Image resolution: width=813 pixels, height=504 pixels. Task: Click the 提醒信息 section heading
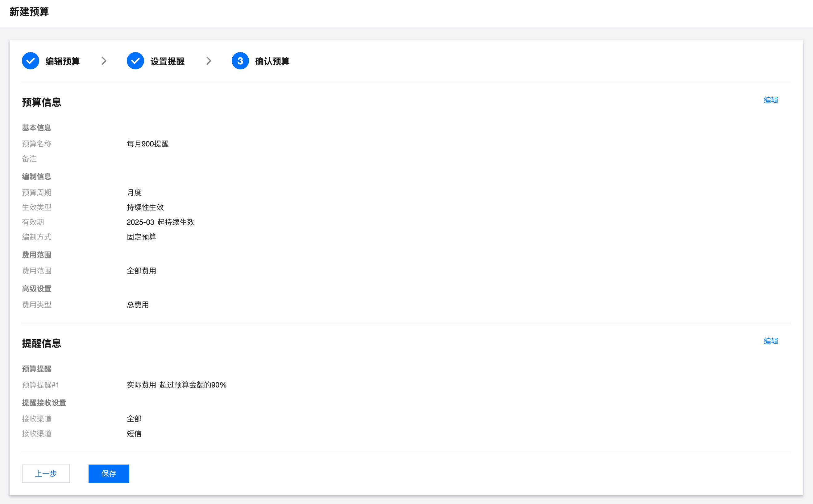tap(41, 343)
